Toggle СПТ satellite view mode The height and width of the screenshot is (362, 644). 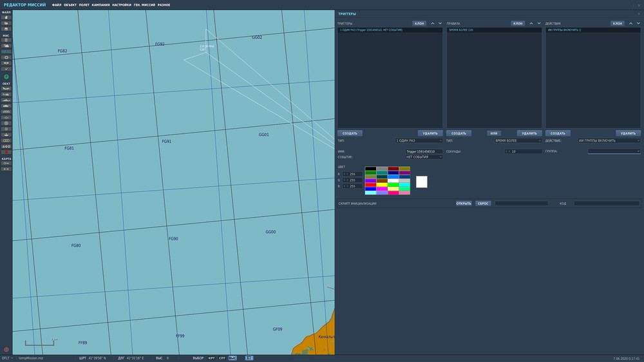(x=222, y=358)
